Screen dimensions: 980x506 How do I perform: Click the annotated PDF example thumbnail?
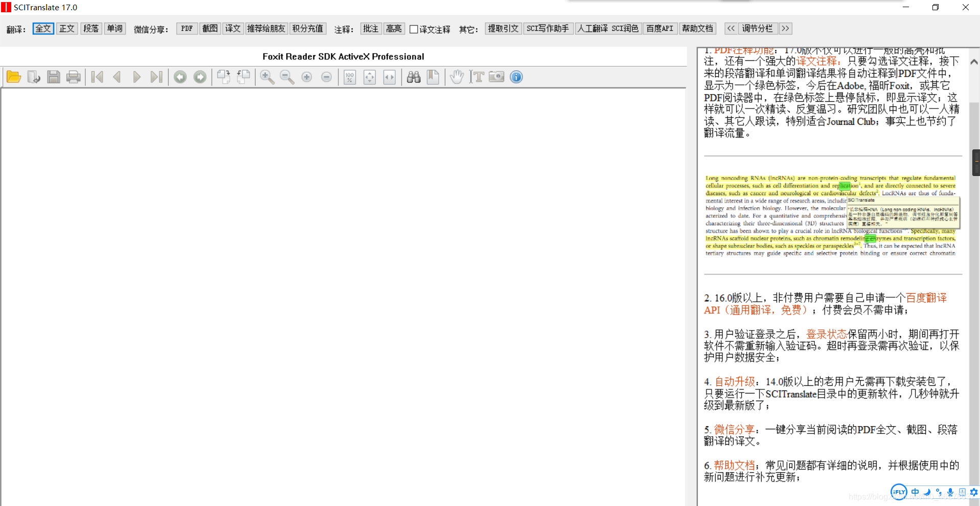832,215
